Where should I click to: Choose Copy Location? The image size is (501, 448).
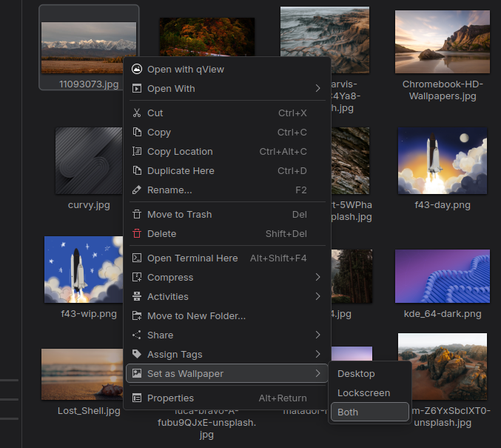click(227, 152)
